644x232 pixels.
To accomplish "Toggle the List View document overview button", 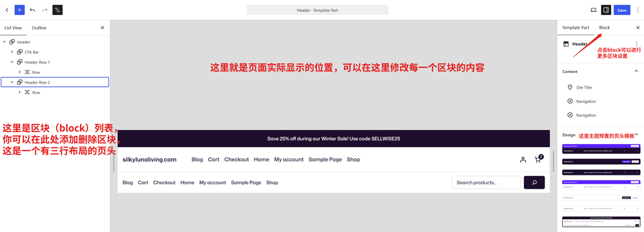I will 57,10.
